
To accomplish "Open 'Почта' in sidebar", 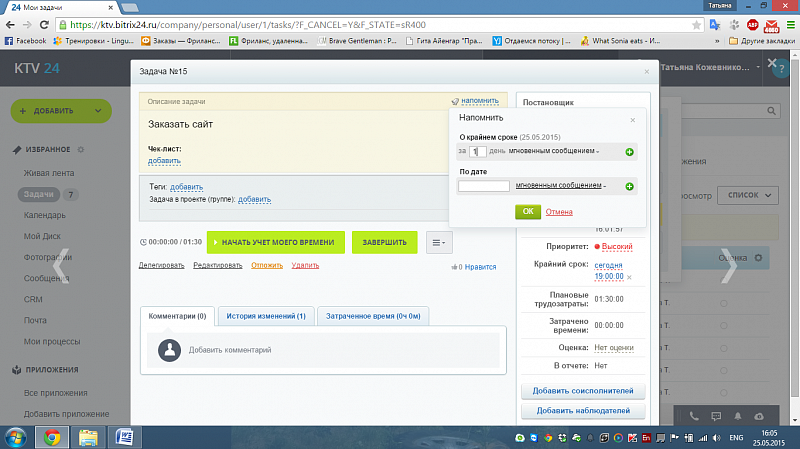I will [35, 320].
